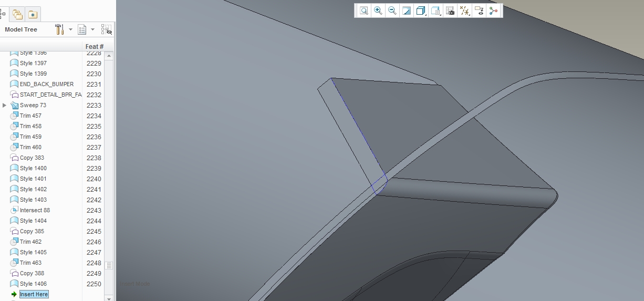The height and width of the screenshot is (301, 644).
Task: Click the Repaint screen icon
Action: pyautogui.click(x=406, y=11)
